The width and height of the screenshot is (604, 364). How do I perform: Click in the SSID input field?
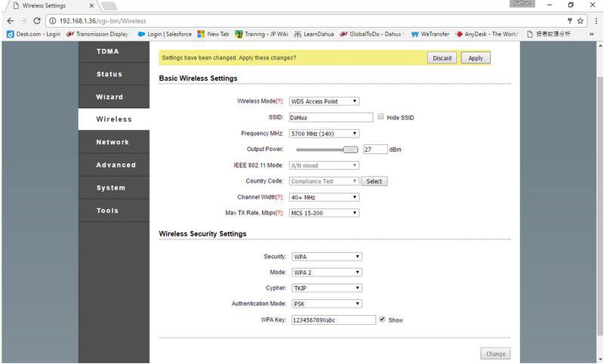click(x=331, y=118)
